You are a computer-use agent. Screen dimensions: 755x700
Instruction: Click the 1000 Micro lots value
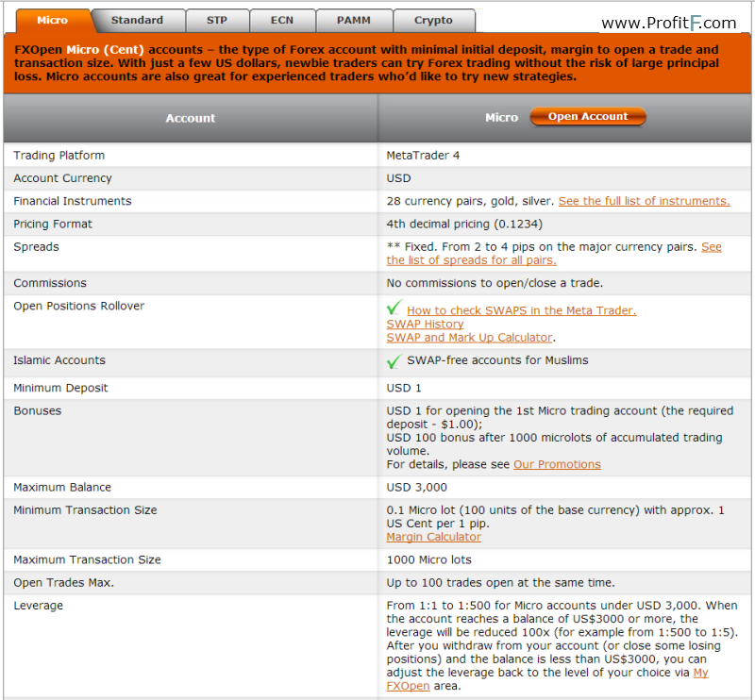pos(429,559)
